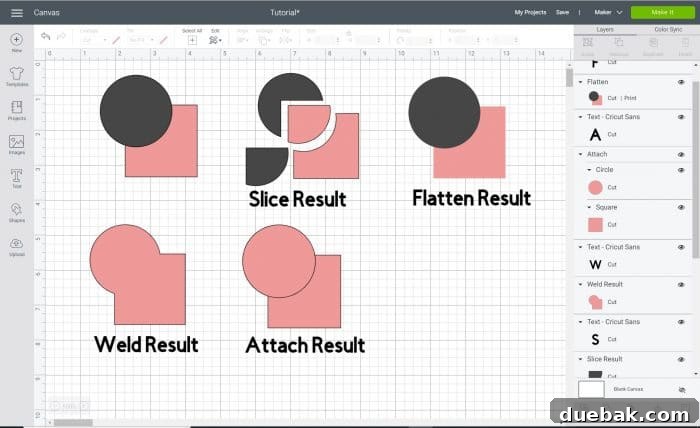Click the green Make It button

pos(662,12)
